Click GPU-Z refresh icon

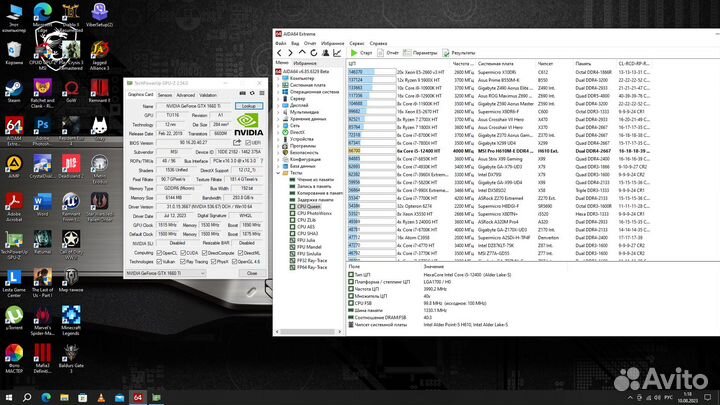pos(252,93)
